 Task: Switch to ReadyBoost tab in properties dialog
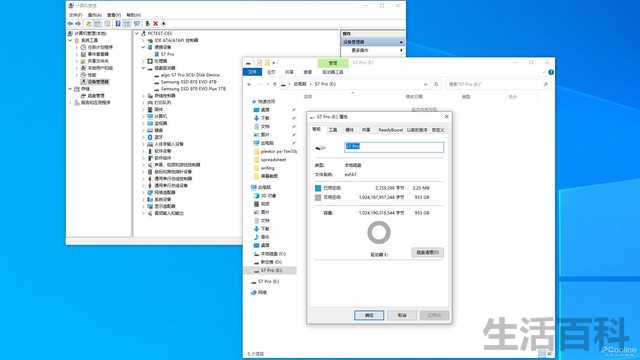click(390, 130)
